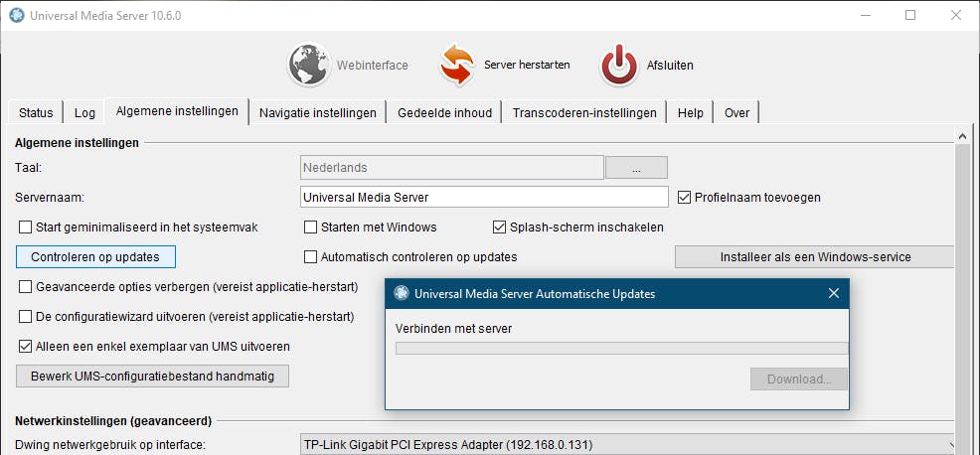Switch to the Status tab
This screenshot has width=980, height=455.
[x=36, y=113]
